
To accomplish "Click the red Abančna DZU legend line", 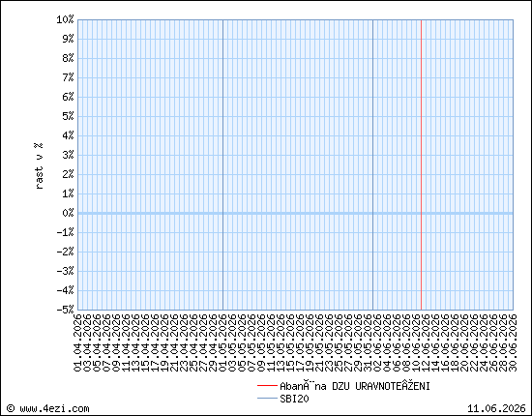I will tap(267, 386).
